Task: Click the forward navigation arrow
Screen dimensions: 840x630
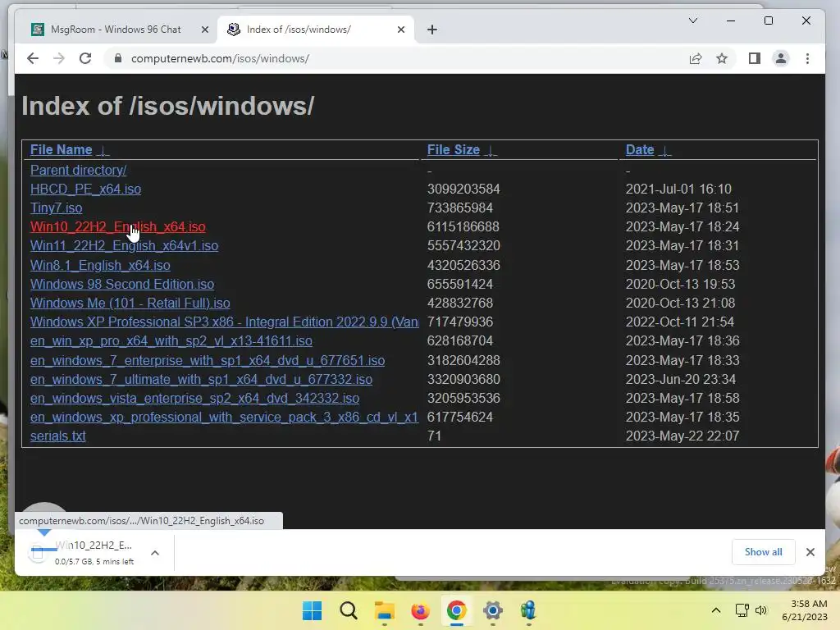Action: 59,58
